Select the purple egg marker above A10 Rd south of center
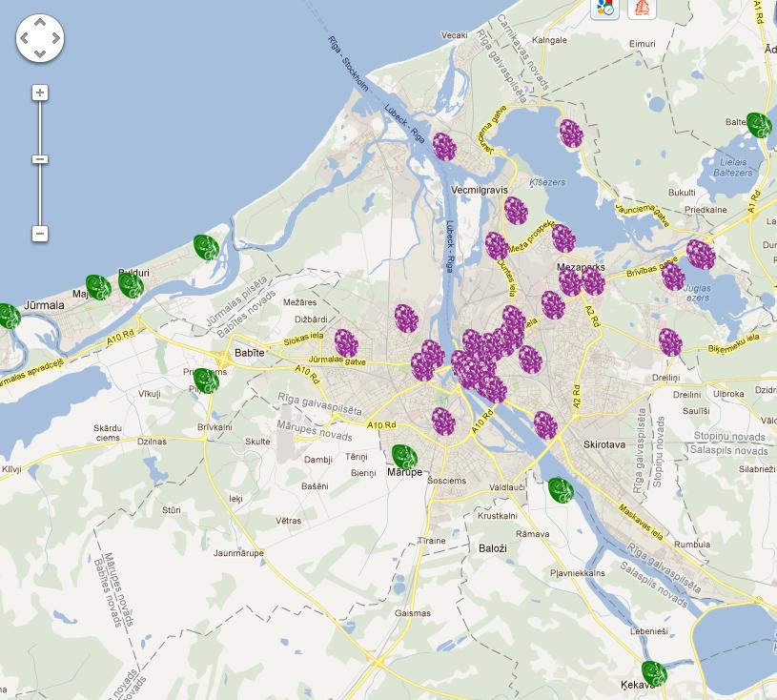The width and height of the screenshot is (777, 700). [443, 422]
